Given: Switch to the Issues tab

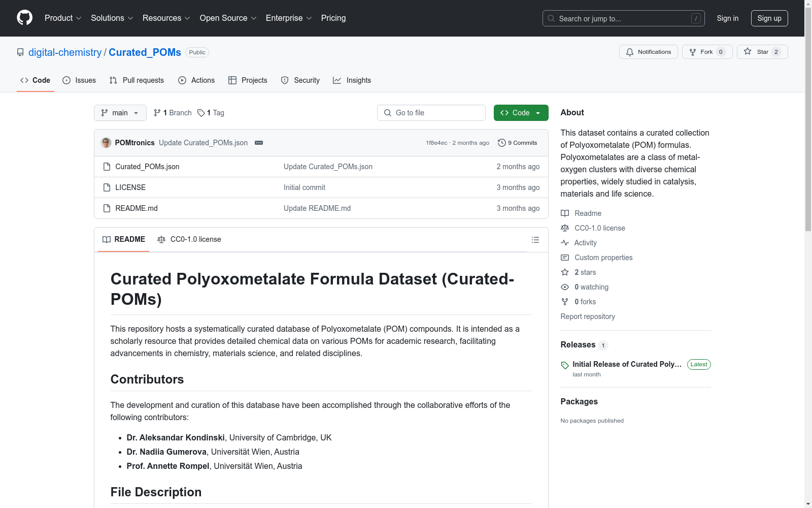Looking at the screenshot, I should (79, 80).
